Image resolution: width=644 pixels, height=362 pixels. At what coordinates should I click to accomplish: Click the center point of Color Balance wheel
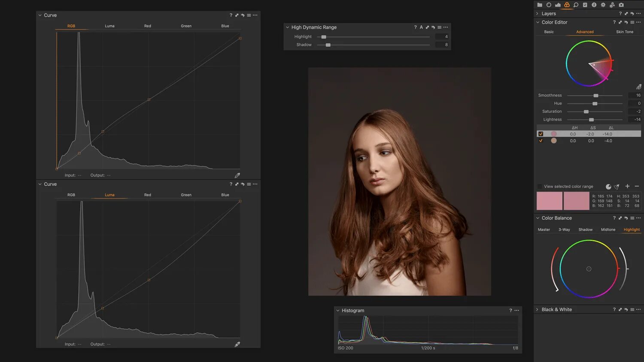click(589, 269)
